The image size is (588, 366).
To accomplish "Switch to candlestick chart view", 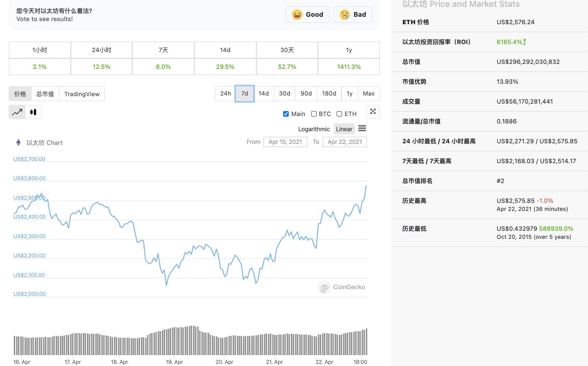I will (33, 112).
